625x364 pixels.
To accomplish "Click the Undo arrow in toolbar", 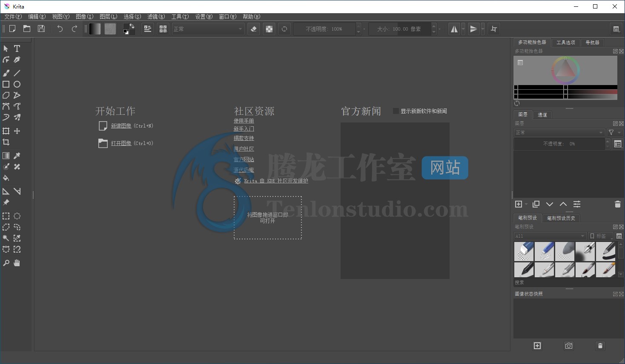I will (60, 29).
